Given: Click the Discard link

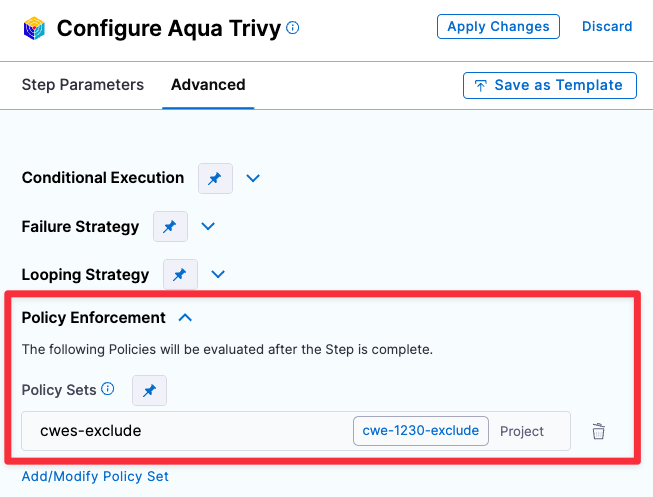Looking at the screenshot, I should point(607,27).
